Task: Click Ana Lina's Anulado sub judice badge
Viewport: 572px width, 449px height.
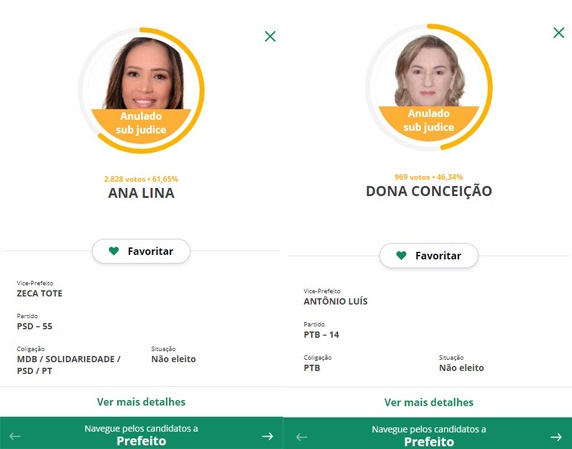Action: 141,123
